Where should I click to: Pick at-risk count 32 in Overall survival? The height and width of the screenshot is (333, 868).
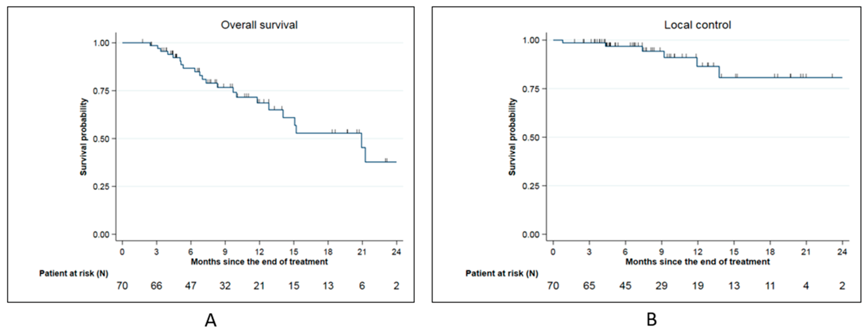coord(225,286)
